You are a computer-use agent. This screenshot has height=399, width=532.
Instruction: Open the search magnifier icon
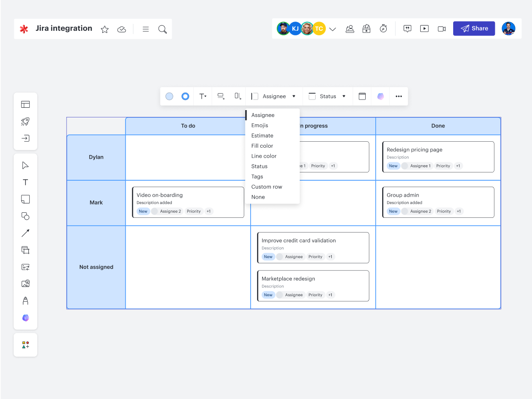tap(162, 29)
